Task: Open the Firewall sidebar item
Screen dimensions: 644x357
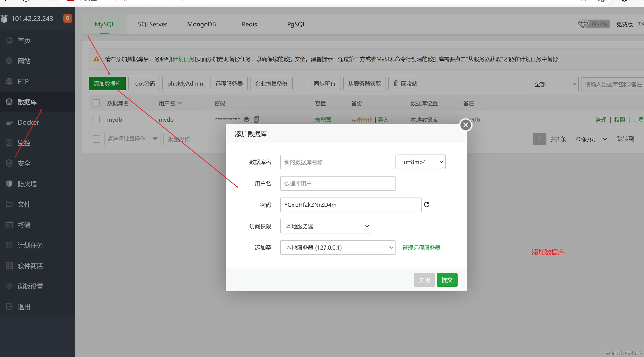Action: (27, 184)
